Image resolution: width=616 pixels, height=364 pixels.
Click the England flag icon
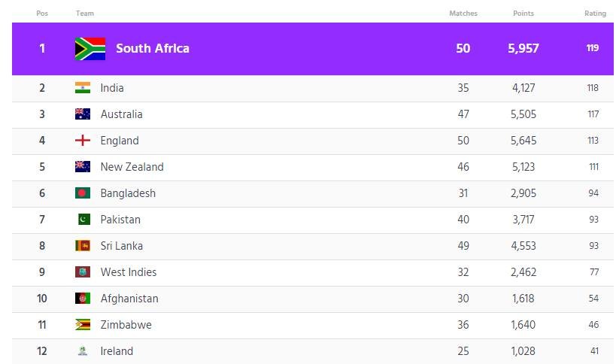[x=83, y=140]
